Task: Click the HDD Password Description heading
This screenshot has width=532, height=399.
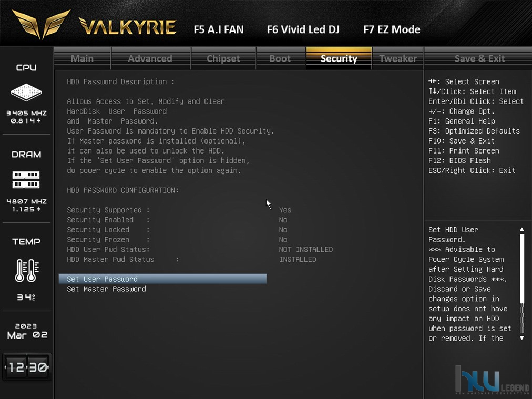Action: pos(121,82)
